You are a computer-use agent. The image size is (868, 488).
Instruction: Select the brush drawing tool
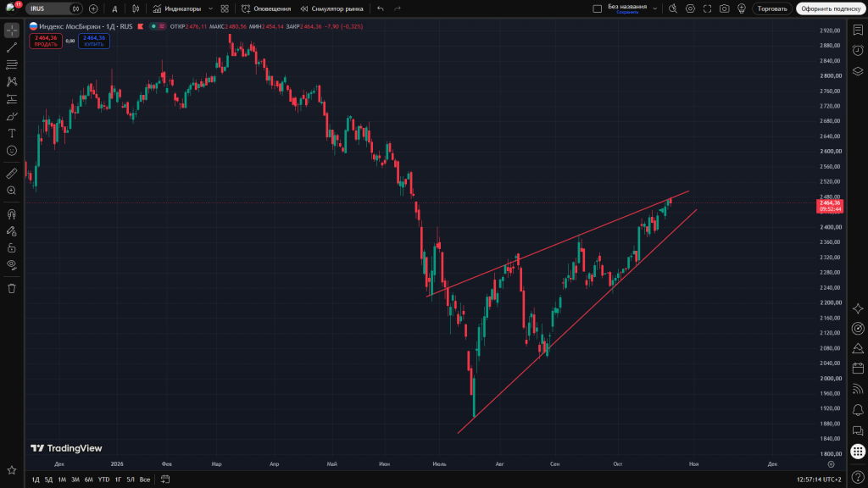12,116
